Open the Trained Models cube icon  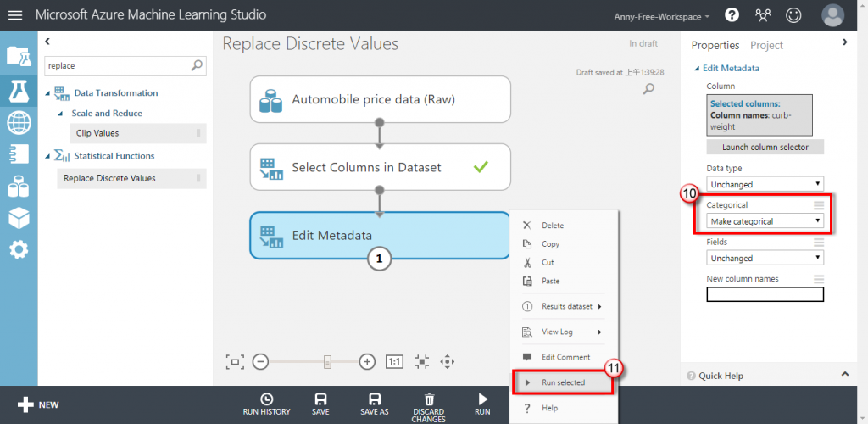click(19, 219)
